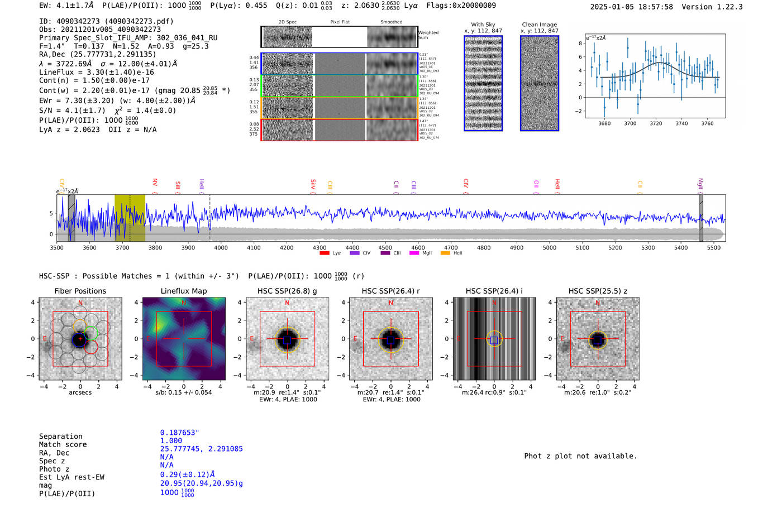Select the yellow highlighted band in the spectrum
The width and height of the screenshot is (782, 532).
tap(130, 218)
